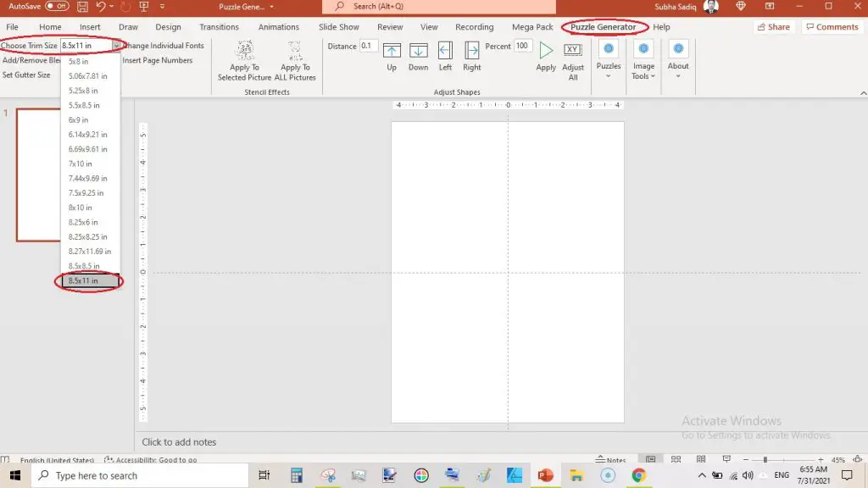Open the Design tab
Viewport: 868px width, 488px height.
[168, 26]
